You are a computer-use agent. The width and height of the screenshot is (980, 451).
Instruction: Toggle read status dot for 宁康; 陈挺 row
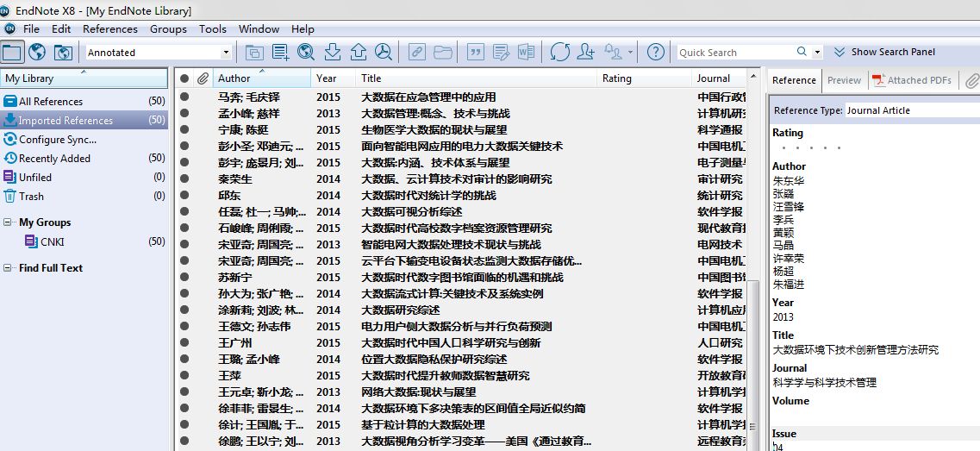(x=184, y=129)
